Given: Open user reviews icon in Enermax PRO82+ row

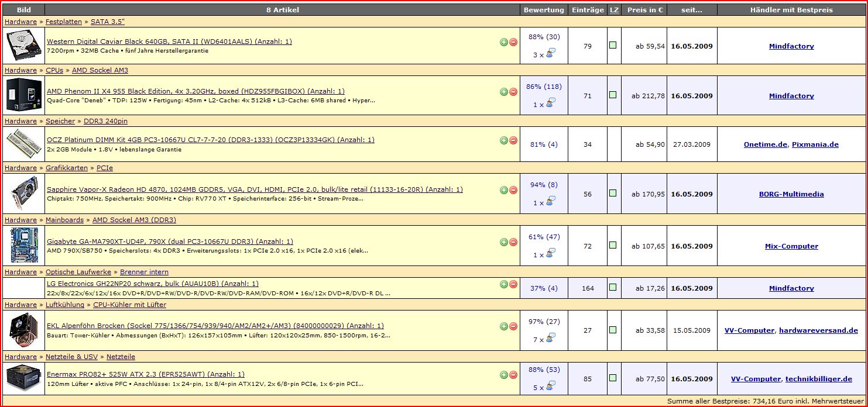Looking at the screenshot, I should (x=550, y=387).
